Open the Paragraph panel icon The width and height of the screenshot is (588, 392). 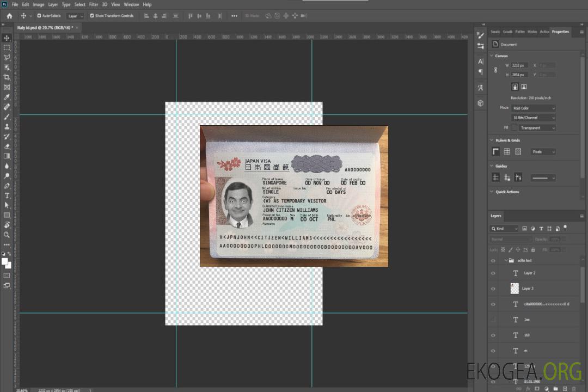point(481,72)
